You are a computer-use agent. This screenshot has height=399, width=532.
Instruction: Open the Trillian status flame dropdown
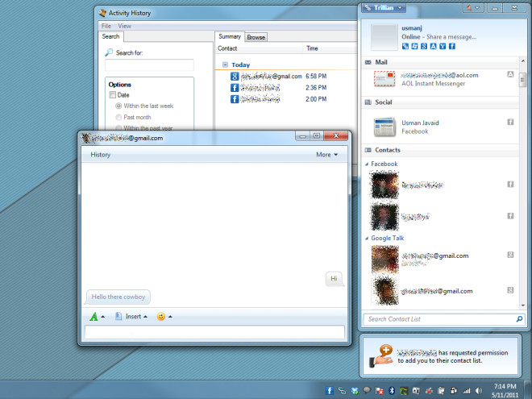(472, 8)
